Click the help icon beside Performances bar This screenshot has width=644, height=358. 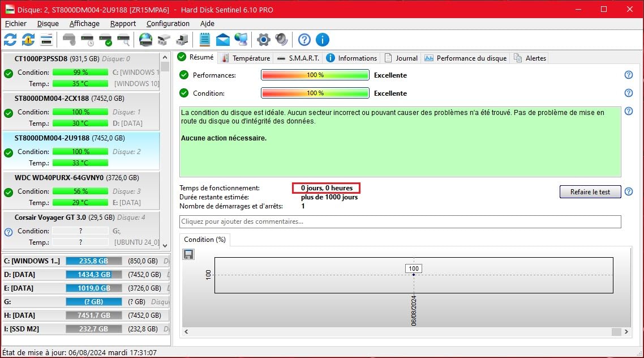[x=628, y=75]
